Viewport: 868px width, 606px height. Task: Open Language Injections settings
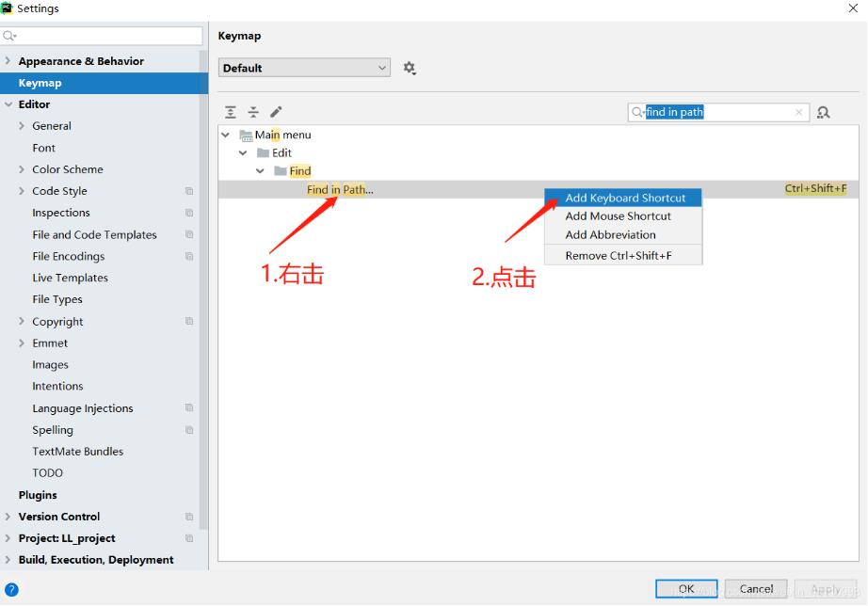tap(83, 408)
